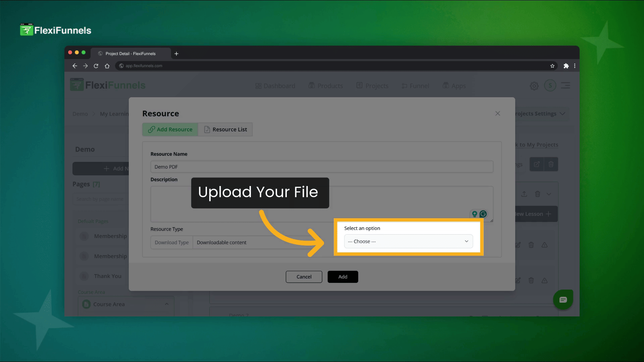The height and width of the screenshot is (362, 644).
Task: Click the browser back arrow
Action: (75, 66)
